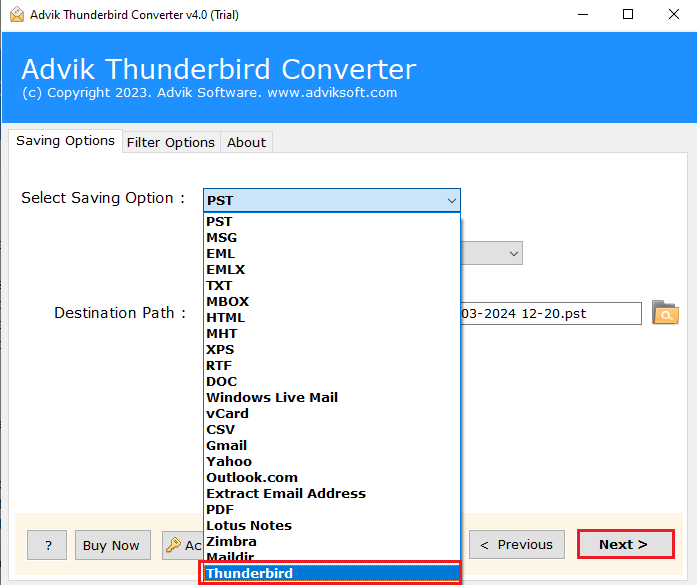Pick Windows Live Mail option

pyautogui.click(x=332, y=397)
